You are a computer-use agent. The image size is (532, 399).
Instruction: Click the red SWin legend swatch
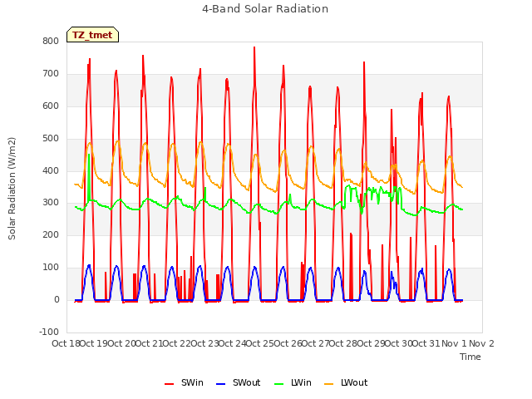coord(169,384)
